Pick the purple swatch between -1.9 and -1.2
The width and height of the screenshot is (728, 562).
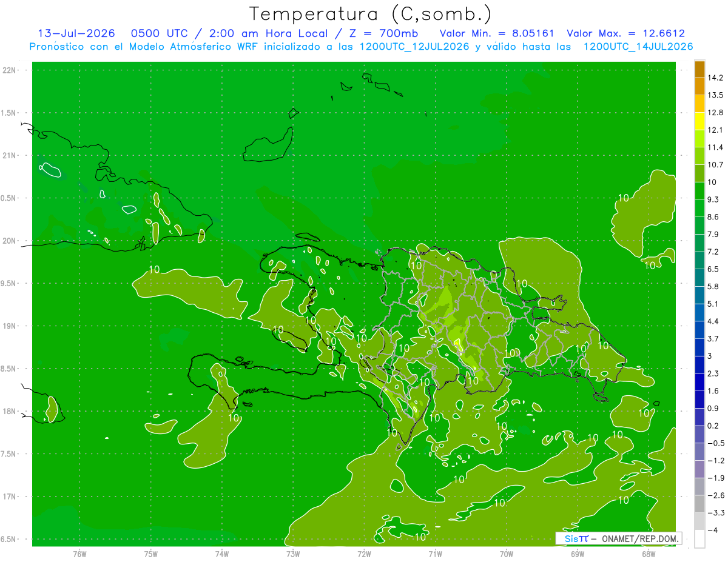coord(699,469)
